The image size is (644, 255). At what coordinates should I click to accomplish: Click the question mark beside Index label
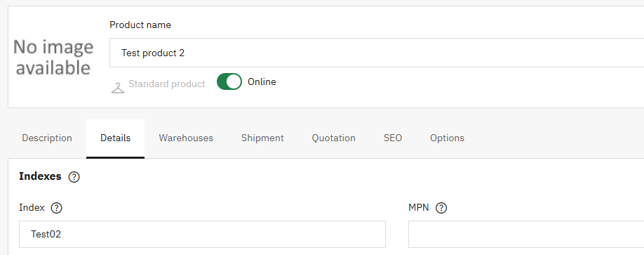[x=56, y=208]
